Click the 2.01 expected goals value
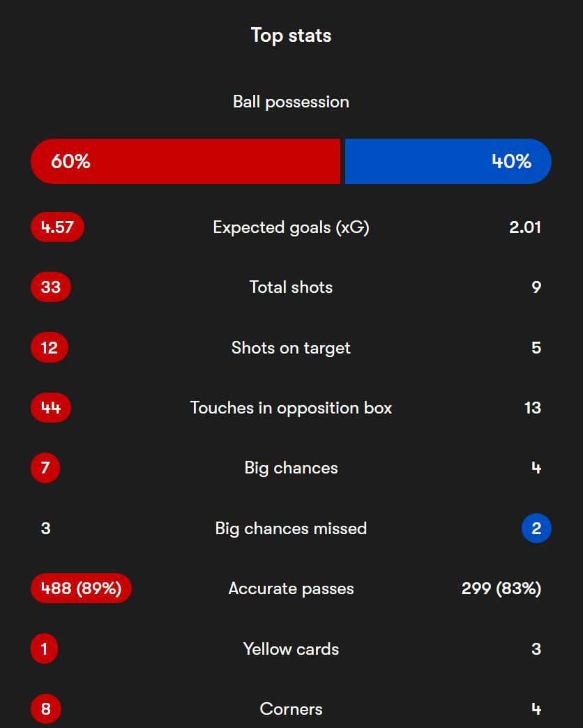583x728 pixels. (525, 227)
